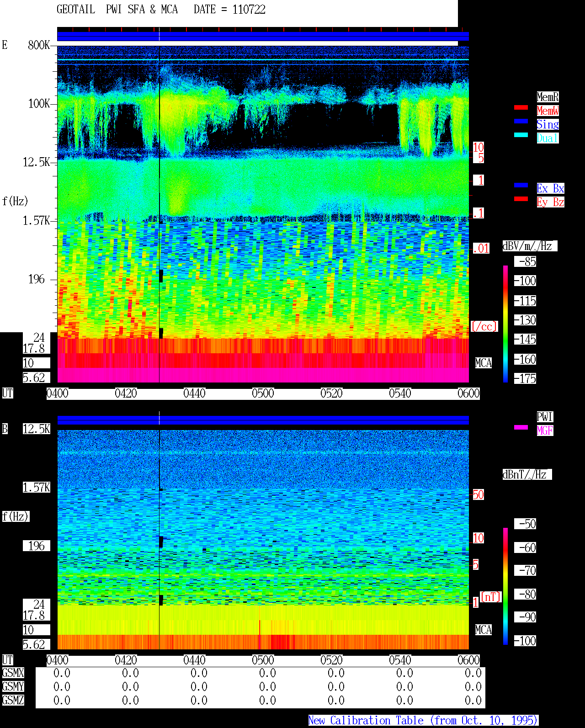Screen dimensions: 585x728
Task: Click the red [nT] field unit label
Action: tap(491, 597)
